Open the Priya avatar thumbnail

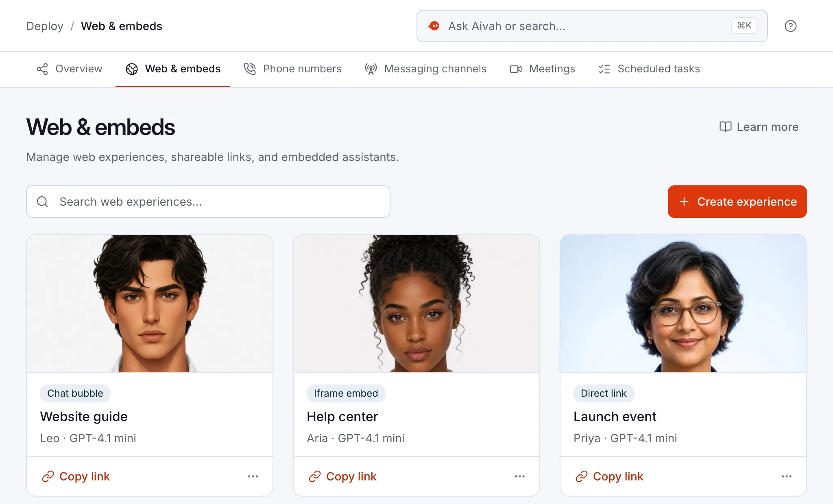[x=683, y=304]
